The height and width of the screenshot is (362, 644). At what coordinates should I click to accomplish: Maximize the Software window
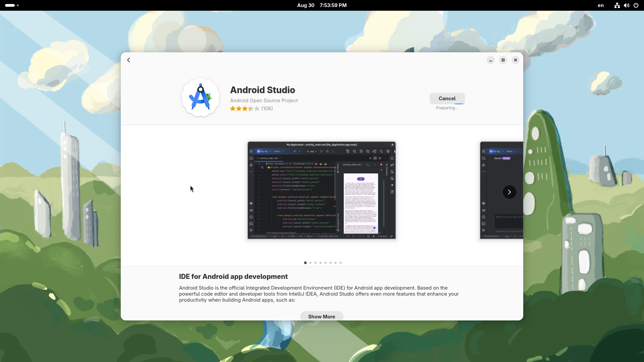click(503, 60)
